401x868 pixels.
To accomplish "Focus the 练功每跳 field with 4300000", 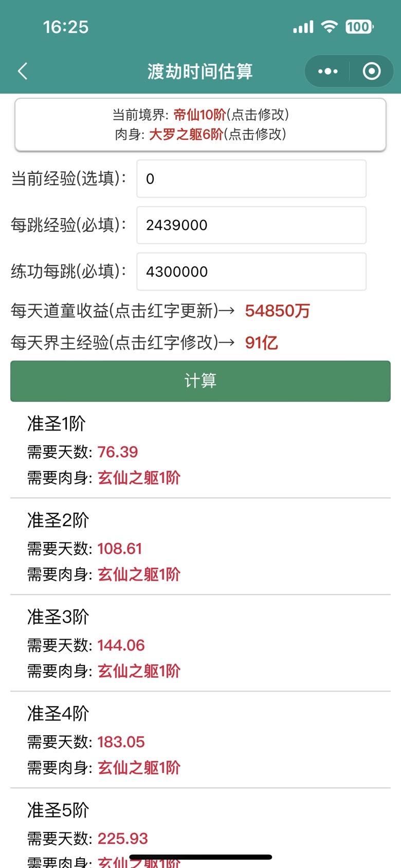I will 251,272.
